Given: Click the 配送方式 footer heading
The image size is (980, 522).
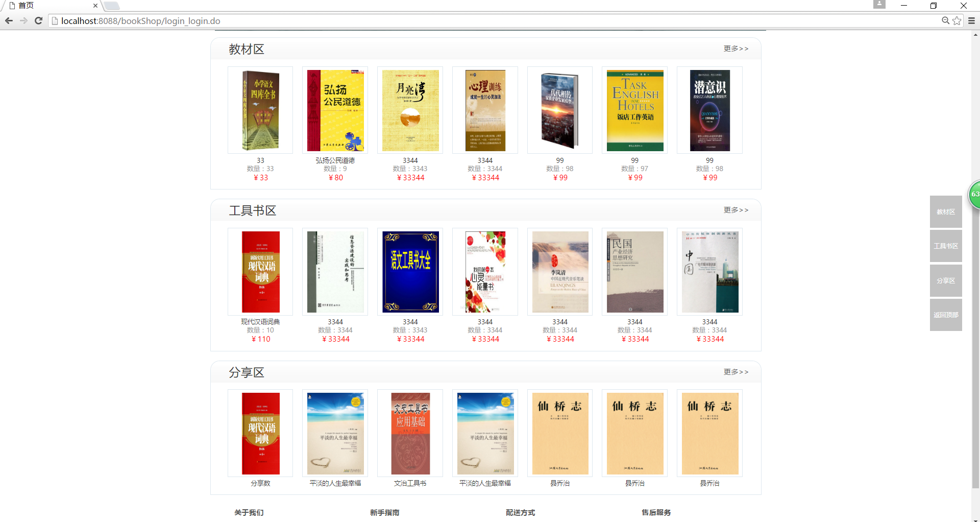Looking at the screenshot, I should 521,512.
